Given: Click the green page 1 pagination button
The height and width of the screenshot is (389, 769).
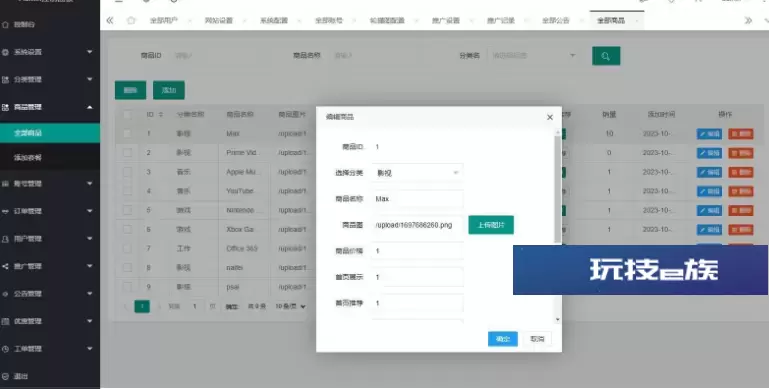Looking at the screenshot, I should pos(142,307).
